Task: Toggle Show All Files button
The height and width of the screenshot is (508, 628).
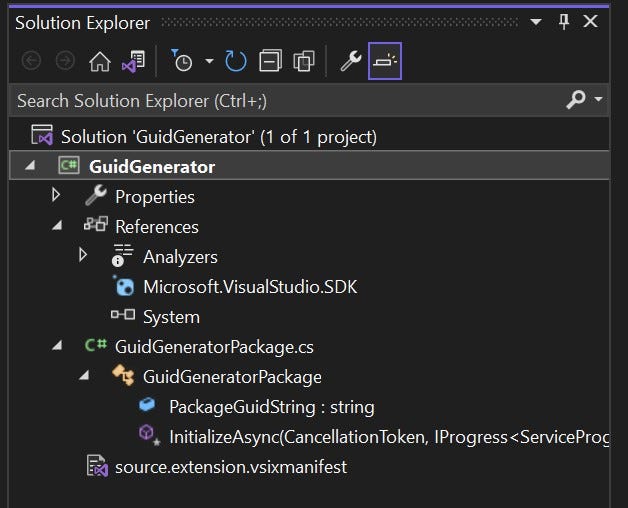Action: tap(304, 61)
